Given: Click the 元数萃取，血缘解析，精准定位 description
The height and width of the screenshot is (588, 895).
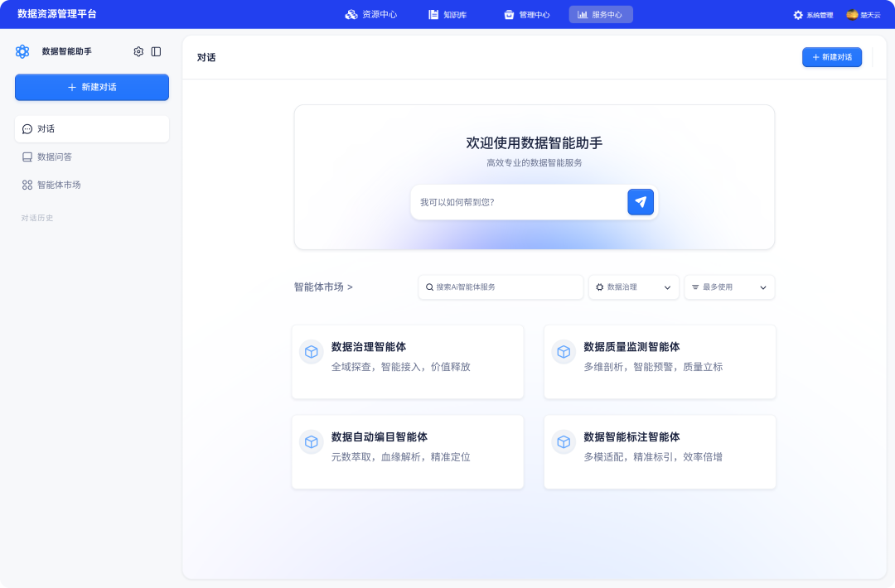Looking at the screenshot, I should tap(401, 457).
